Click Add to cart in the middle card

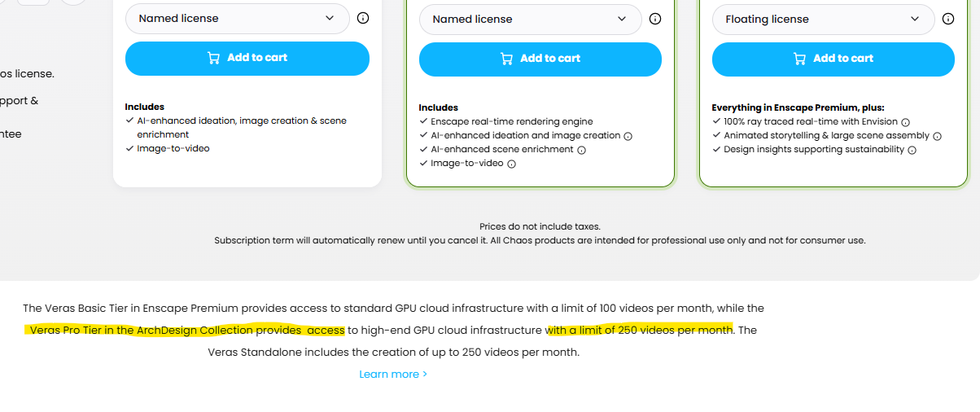tap(540, 59)
